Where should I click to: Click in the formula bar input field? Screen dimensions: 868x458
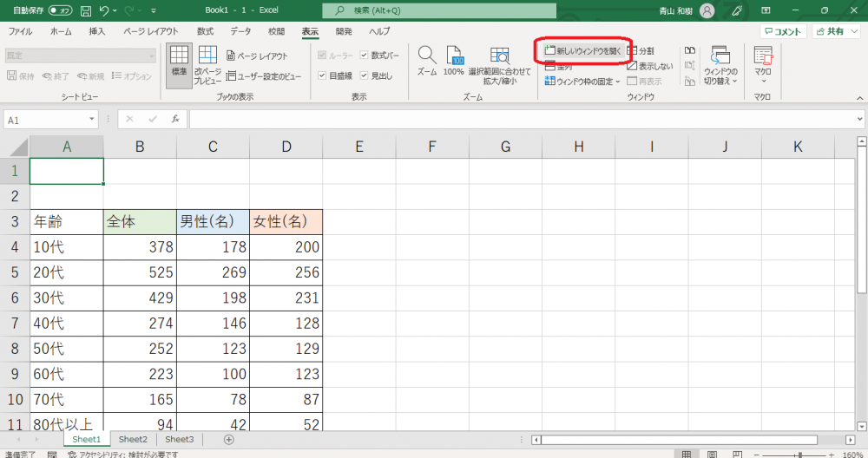point(522,119)
